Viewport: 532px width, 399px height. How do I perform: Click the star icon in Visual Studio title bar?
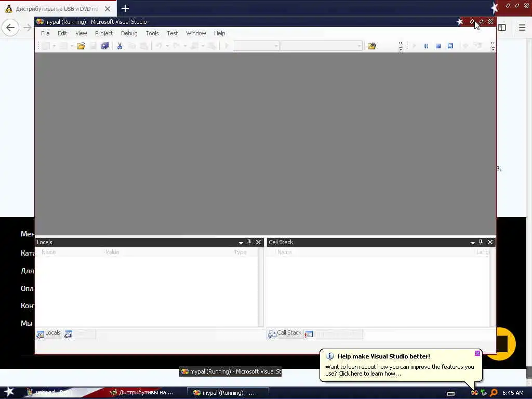(460, 22)
